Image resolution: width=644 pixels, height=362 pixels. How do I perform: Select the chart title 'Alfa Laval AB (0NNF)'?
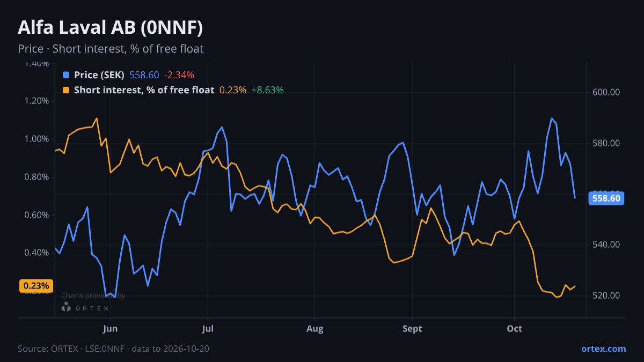110,27
